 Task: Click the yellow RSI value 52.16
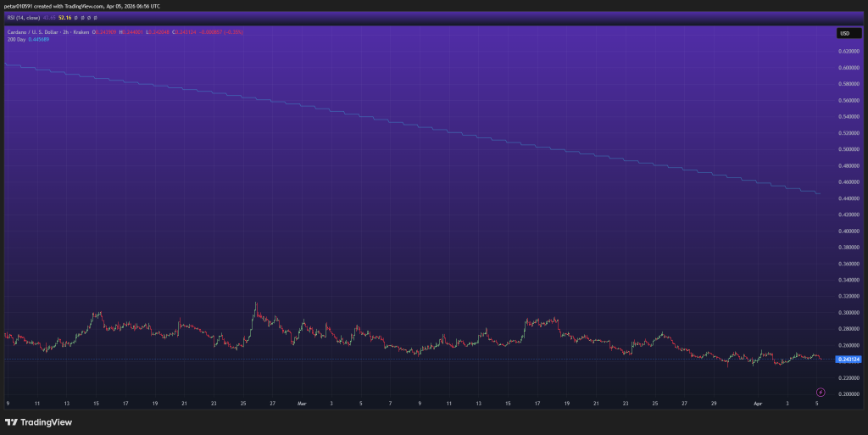point(64,16)
